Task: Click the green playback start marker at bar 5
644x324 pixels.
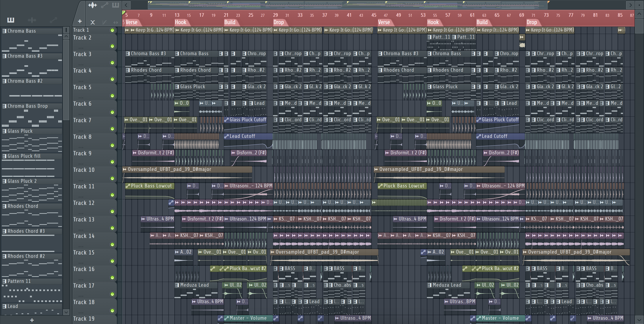Action: [x=123, y=12]
